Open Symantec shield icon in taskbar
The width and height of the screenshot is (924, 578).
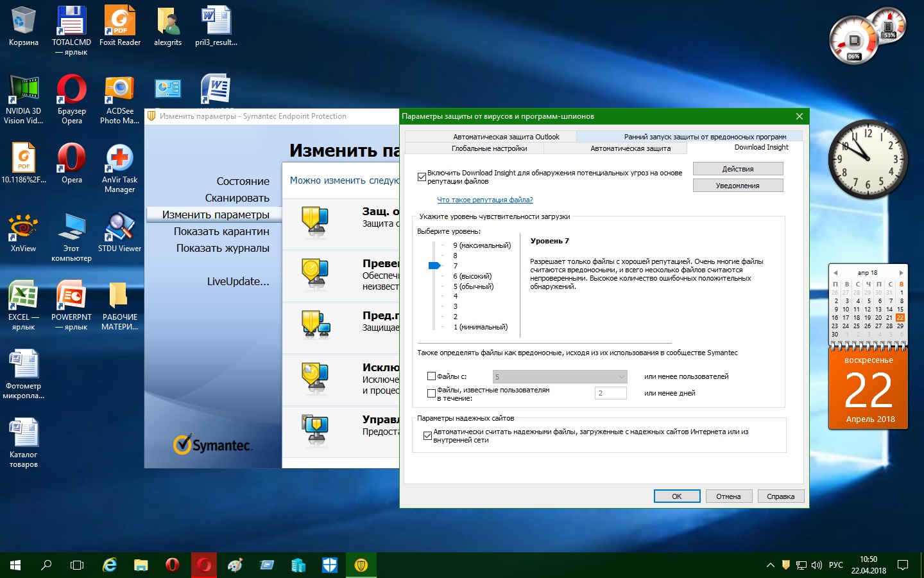tap(361, 565)
